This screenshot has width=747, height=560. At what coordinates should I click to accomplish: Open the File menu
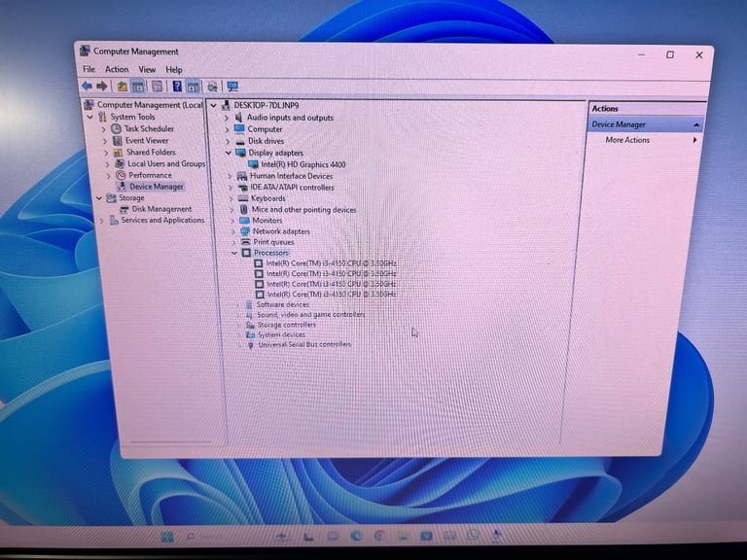pos(89,69)
